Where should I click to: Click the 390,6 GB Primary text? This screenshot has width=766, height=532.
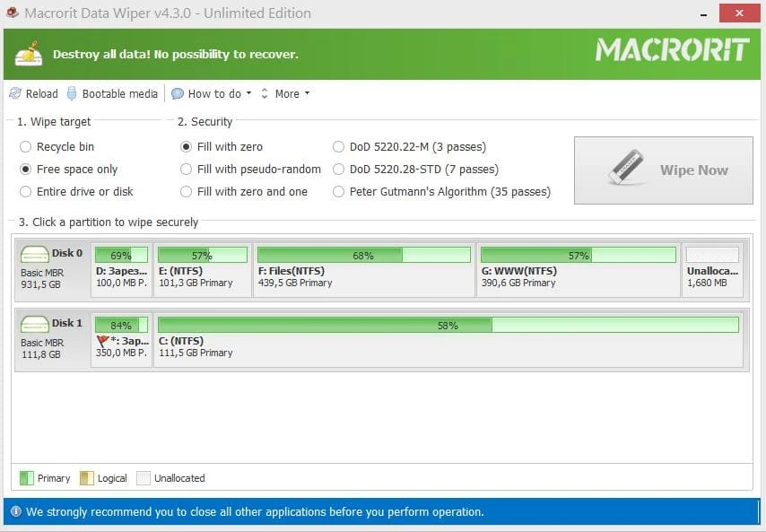[518, 283]
